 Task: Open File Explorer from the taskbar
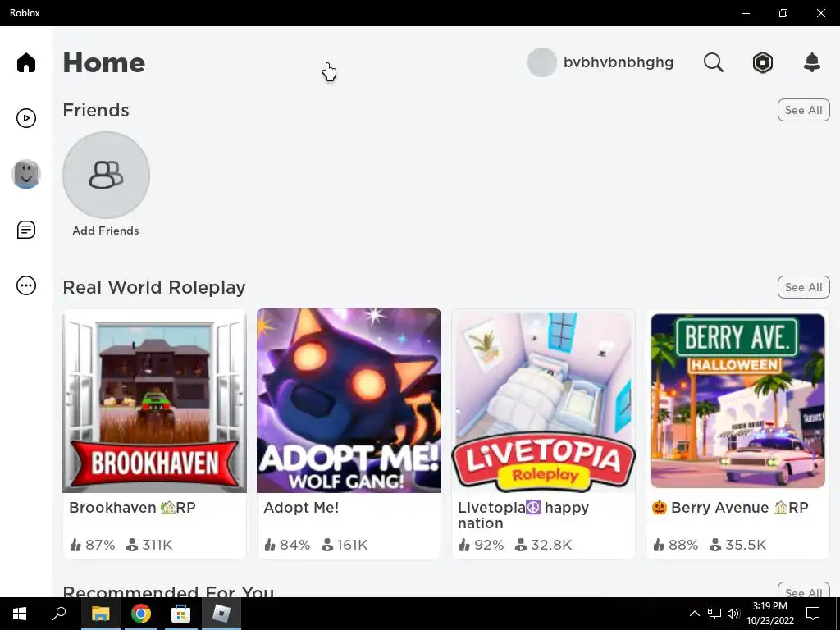pos(100,614)
